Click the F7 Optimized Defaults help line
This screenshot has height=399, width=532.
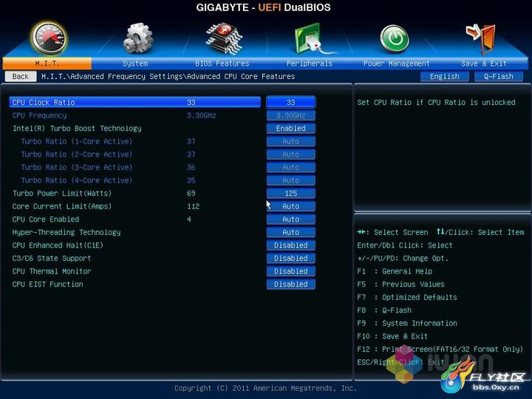tap(407, 297)
